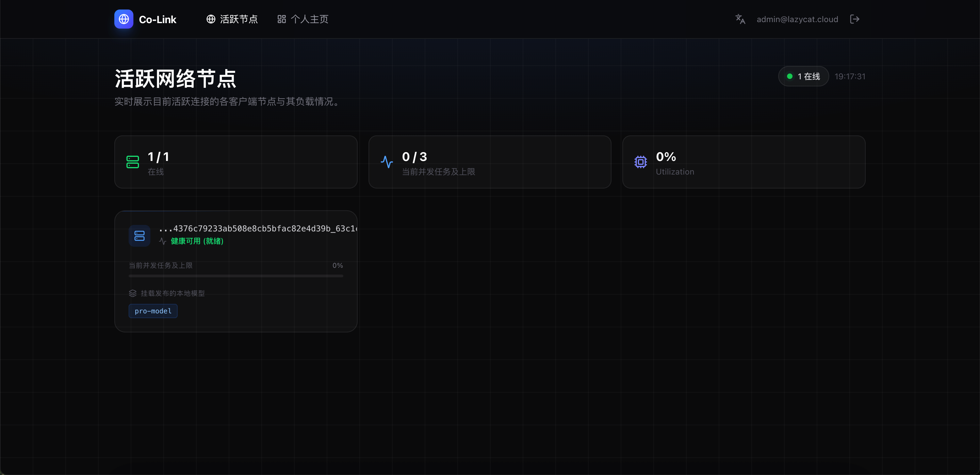Click the Utilization label
This screenshot has width=980, height=475.
(675, 172)
